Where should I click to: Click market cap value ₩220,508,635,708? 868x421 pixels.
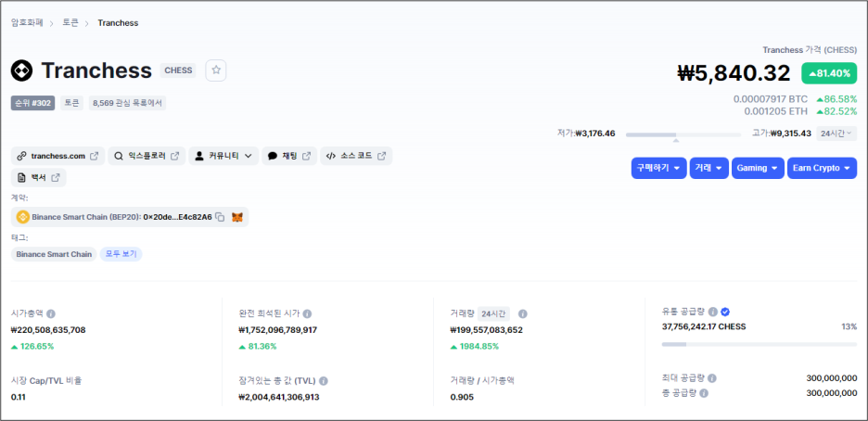[x=48, y=330]
